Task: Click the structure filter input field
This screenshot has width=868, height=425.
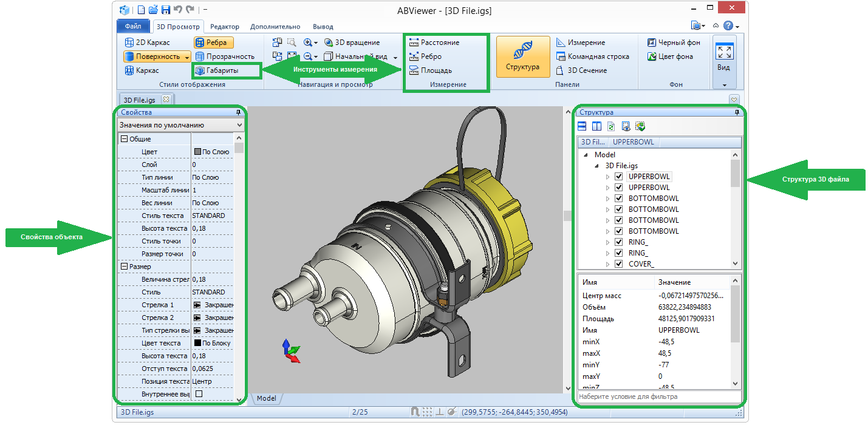Action: click(658, 396)
